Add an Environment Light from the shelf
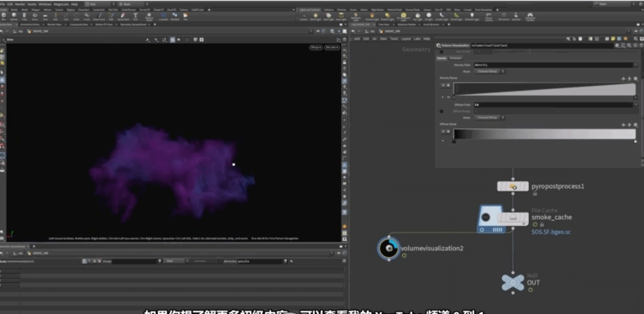 click(403, 17)
